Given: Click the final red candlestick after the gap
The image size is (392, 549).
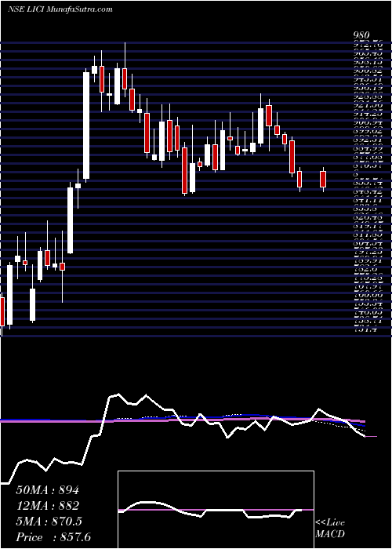Looking at the screenshot, I should pyautogui.click(x=323, y=179).
